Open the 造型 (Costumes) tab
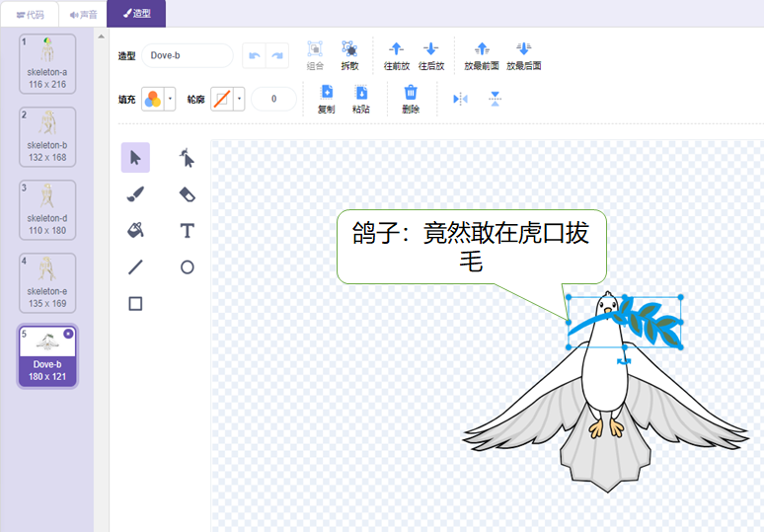The image size is (764, 532). (136, 14)
